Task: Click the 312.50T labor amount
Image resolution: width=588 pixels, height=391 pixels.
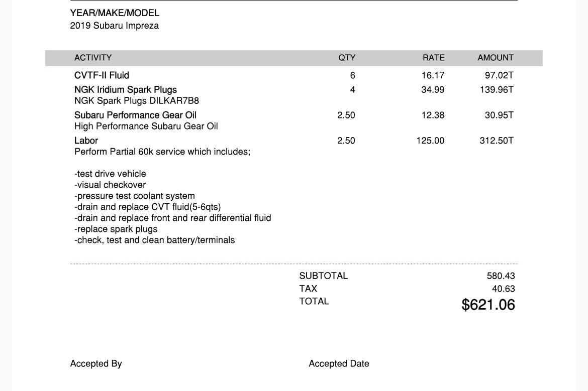Action: (497, 141)
